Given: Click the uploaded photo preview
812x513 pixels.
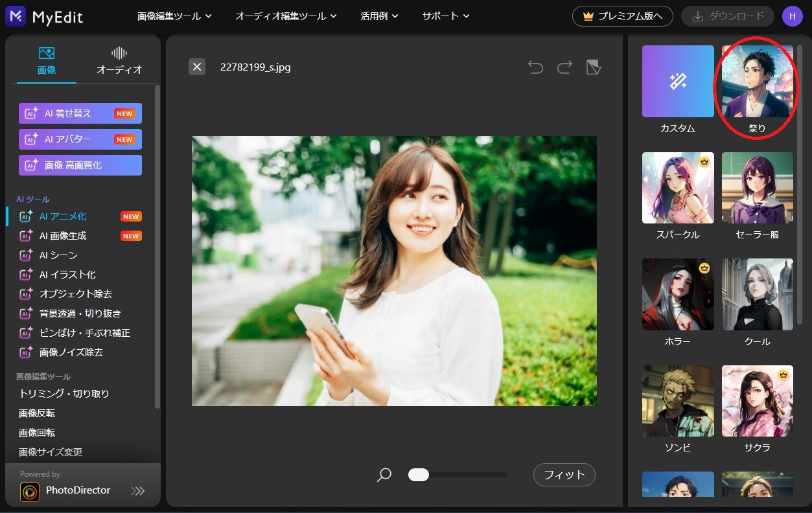Looking at the screenshot, I should coord(394,271).
